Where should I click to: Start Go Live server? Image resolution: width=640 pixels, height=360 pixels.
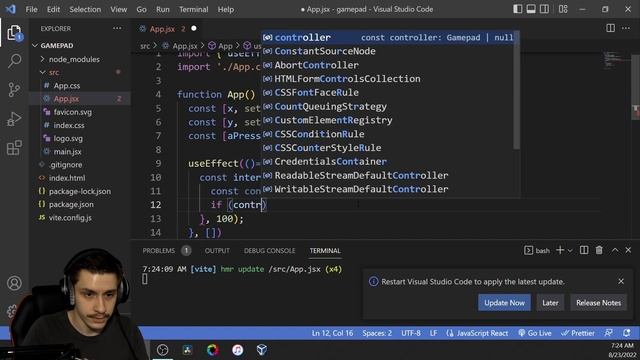tap(535, 333)
